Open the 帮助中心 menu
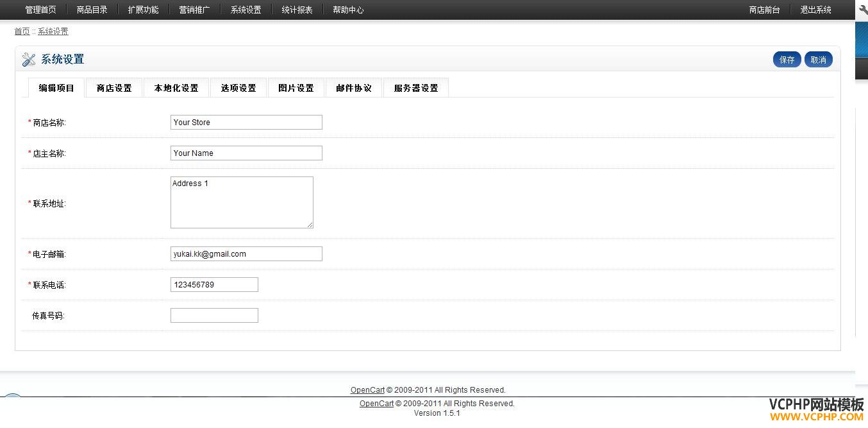The image size is (868, 428). (348, 10)
